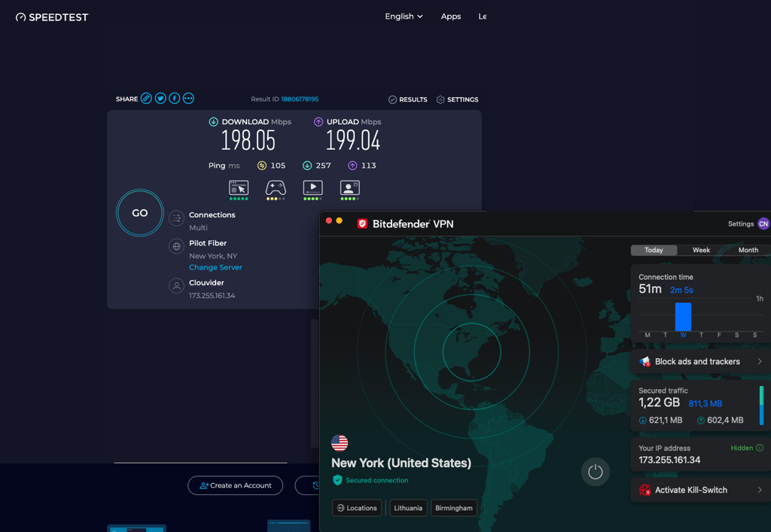Share result on Facebook icon
The width and height of the screenshot is (771, 532).
click(174, 99)
